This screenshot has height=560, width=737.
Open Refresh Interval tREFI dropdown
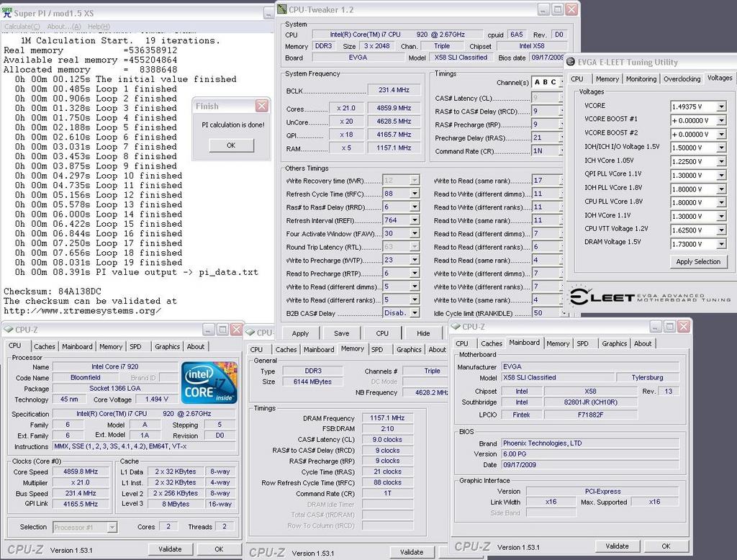coord(414,220)
